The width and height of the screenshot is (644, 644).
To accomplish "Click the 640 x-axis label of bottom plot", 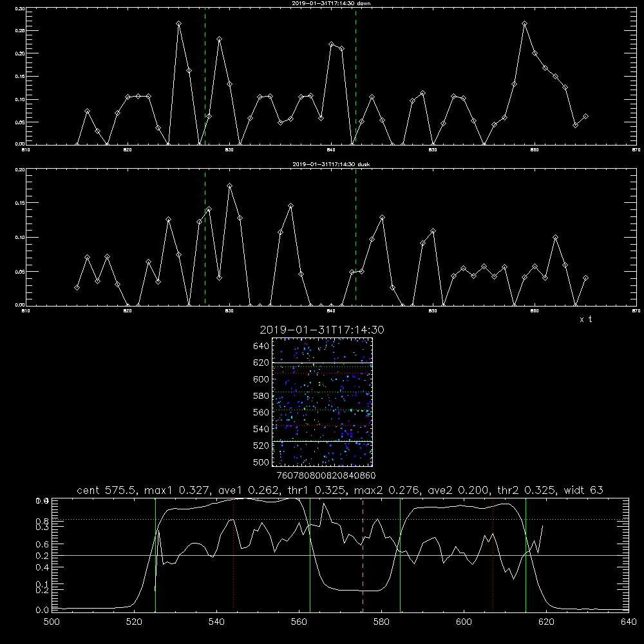I will click(629, 622).
